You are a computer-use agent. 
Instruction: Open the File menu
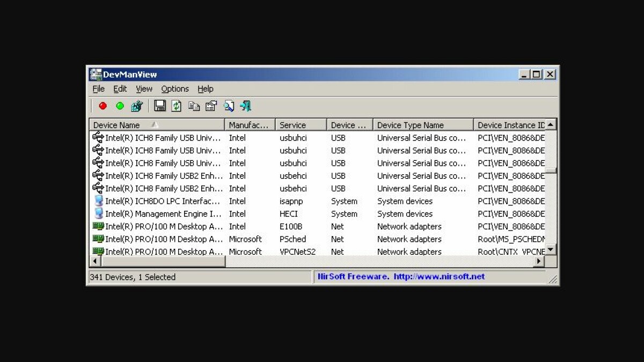tap(98, 89)
